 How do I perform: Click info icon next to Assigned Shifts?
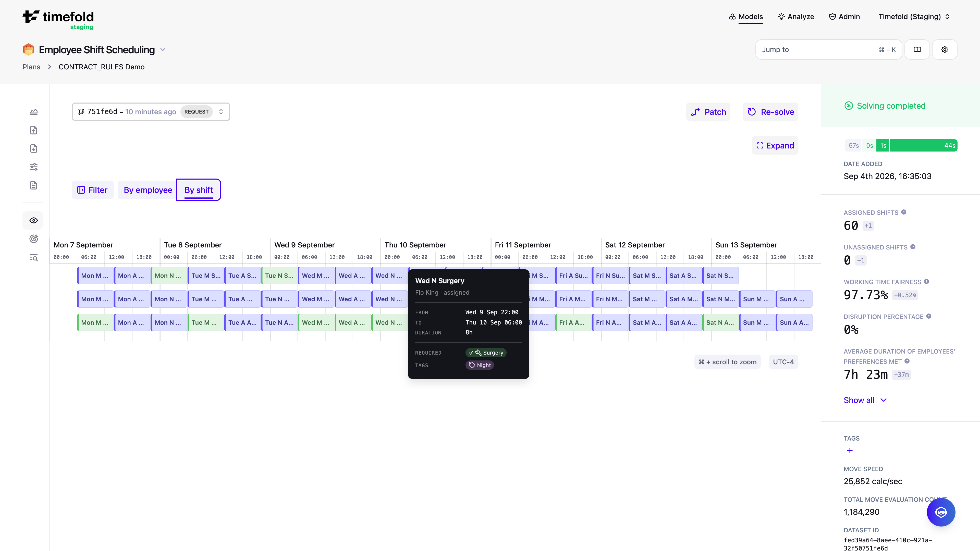pyautogui.click(x=903, y=212)
